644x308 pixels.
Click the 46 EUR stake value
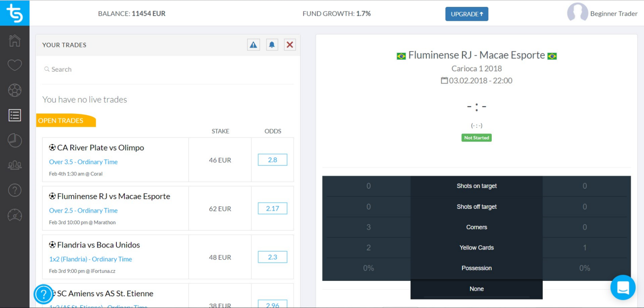click(x=220, y=160)
